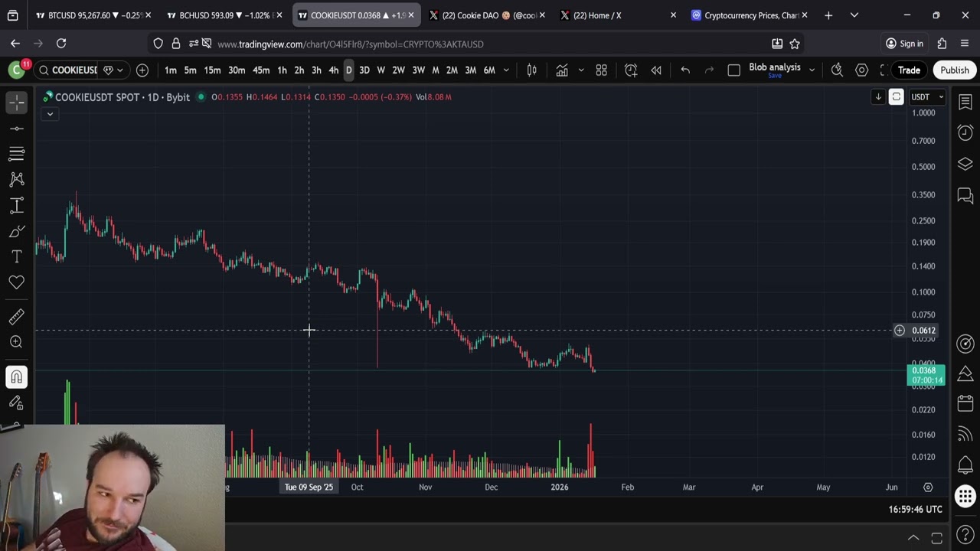980x551 pixels.
Task: Switch to the Home / X tab
Action: (619, 15)
